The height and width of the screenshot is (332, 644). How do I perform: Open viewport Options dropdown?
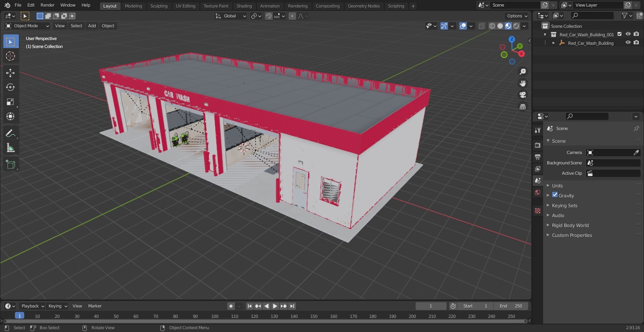[517, 16]
